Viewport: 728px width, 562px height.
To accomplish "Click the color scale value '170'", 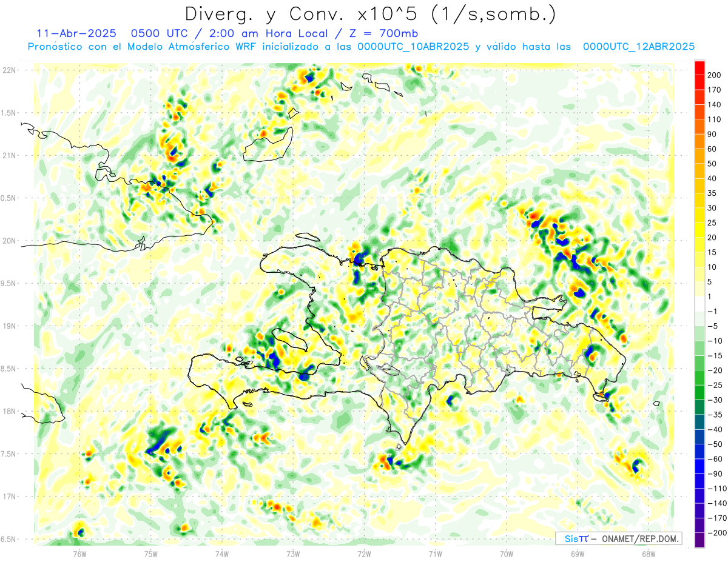I will click(715, 90).
